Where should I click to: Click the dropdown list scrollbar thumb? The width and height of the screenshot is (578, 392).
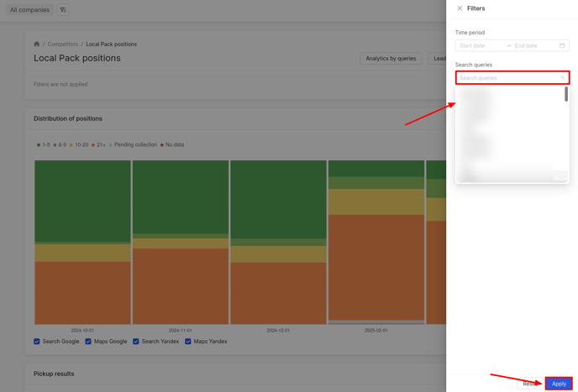[x=566, y=94]
